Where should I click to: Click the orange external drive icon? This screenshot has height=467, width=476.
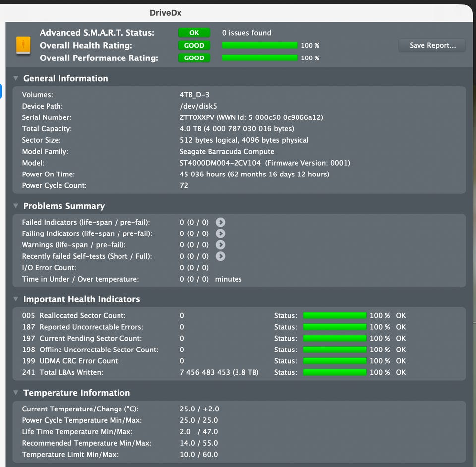(x=23, y=45)
